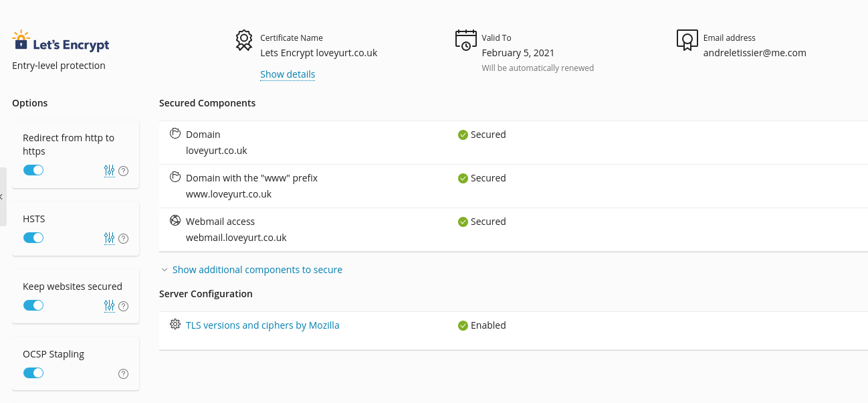Toggle Redirect from http to https switch
Image resolution: width=868 pixels, height=403 pixels.
tap(33, 170)
